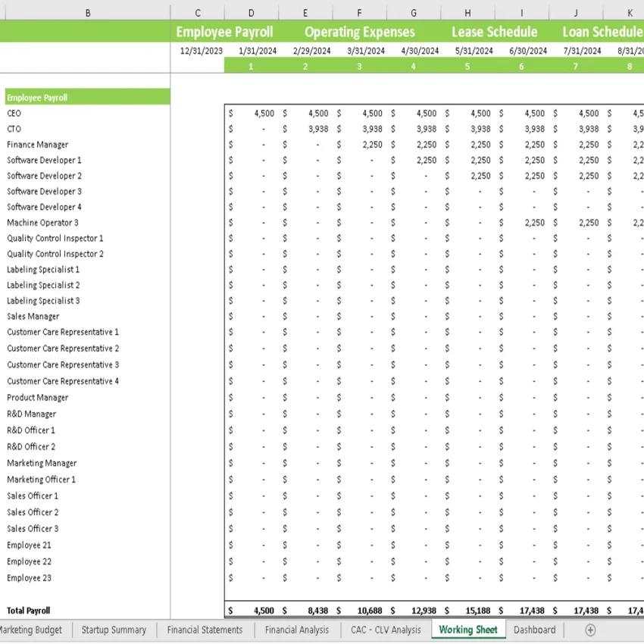This screenshot has width=644, height=644.
Task: Click the Total Payroll label cell
Action: tap(29, 610)
